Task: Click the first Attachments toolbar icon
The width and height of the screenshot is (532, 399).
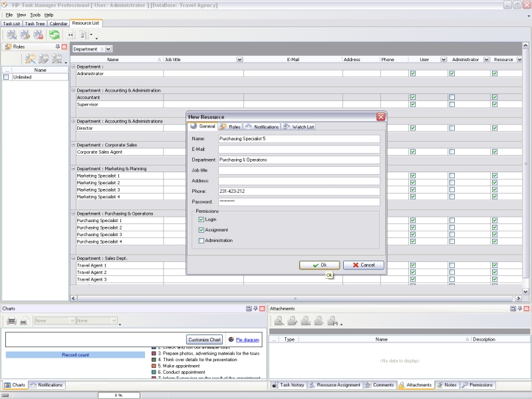Action: pyautogui.click(x=279, y=321)
